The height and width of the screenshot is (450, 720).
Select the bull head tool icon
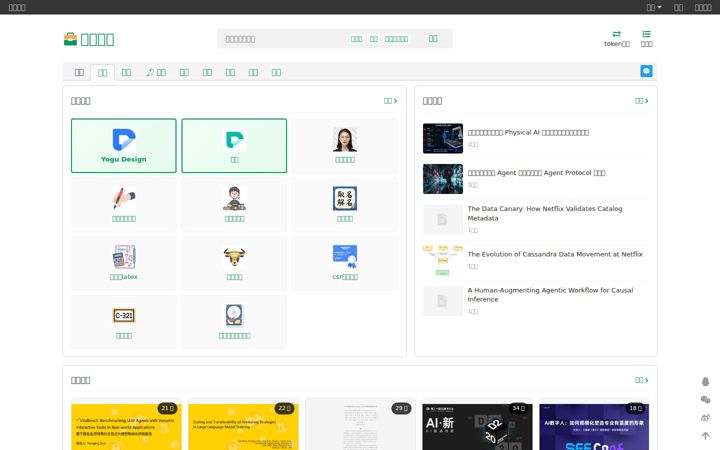(x=234, y=256)
